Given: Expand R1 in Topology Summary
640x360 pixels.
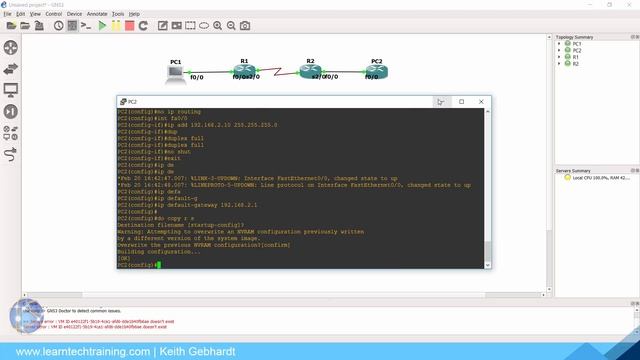Looking at the screenshot, I should 559,57.
